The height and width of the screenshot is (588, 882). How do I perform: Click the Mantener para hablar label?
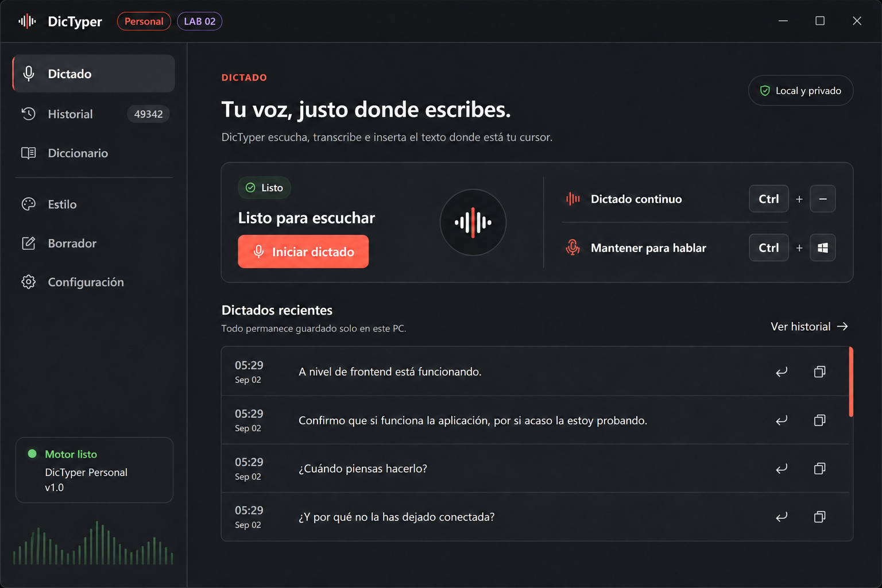pyautogui.click(x=648, y=247)
